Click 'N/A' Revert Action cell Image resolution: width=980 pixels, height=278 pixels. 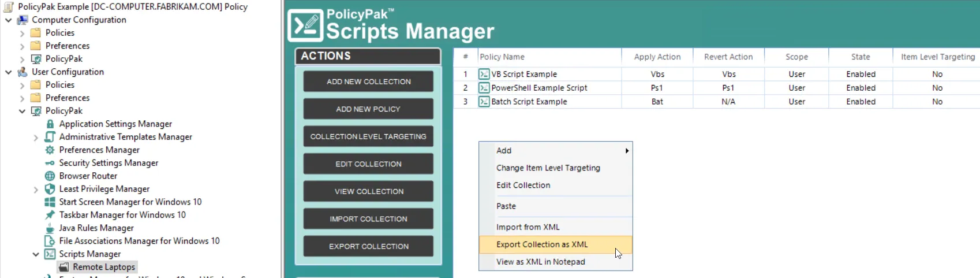[x=728, y=102]
